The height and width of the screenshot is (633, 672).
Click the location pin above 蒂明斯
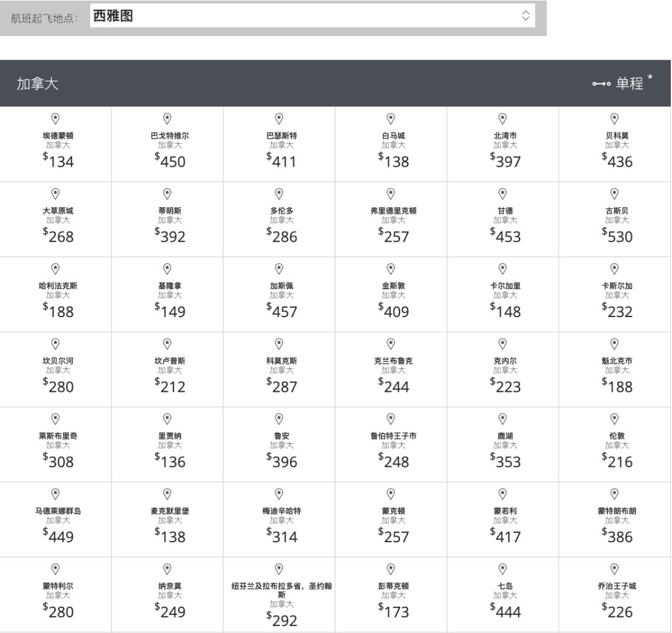(167, 193)
